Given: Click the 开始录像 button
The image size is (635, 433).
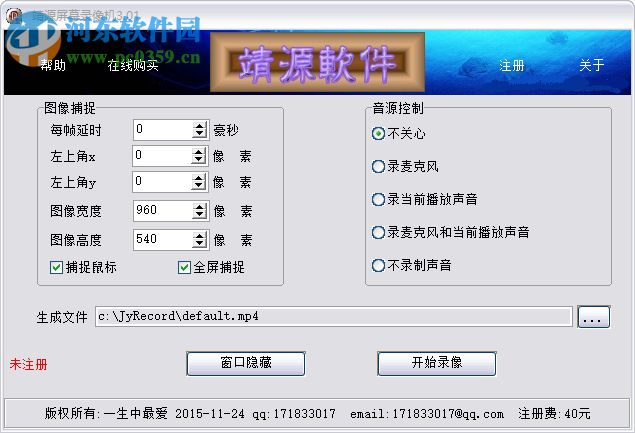Looking at the screenshot, I should 437,363.
